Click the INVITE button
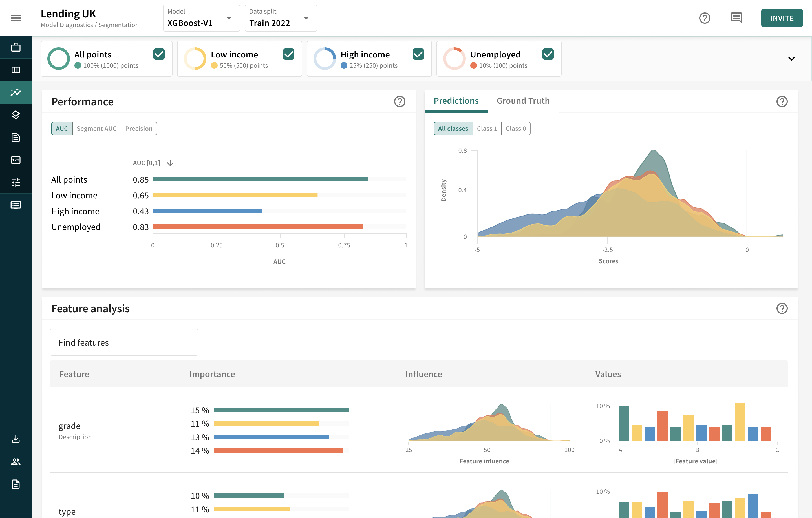 point(781,18)
